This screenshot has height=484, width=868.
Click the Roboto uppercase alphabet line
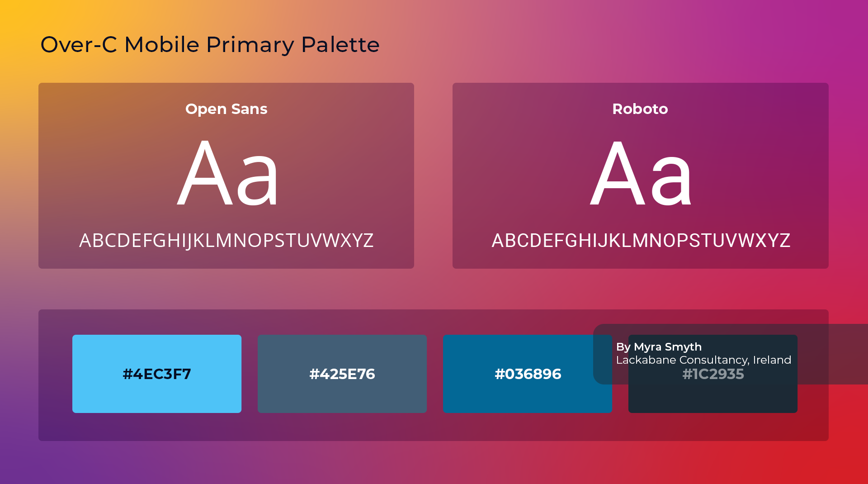[x=641, y=241]
